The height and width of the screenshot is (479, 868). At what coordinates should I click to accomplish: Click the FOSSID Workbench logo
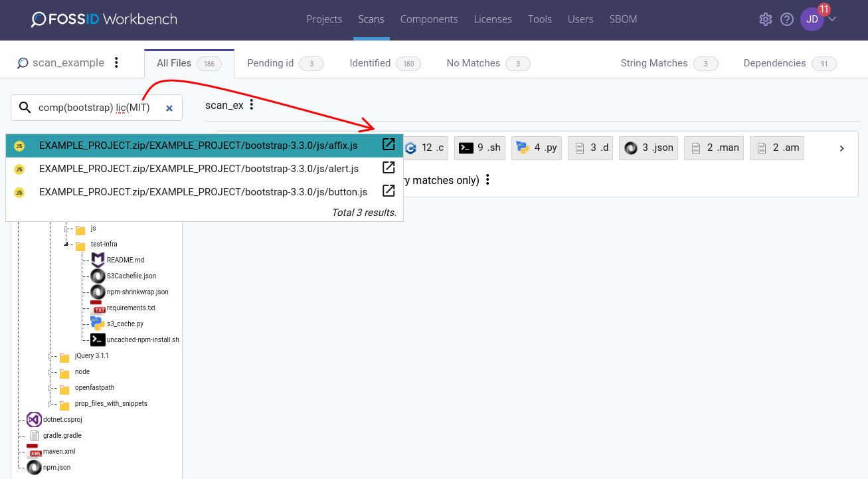point(104,19)
